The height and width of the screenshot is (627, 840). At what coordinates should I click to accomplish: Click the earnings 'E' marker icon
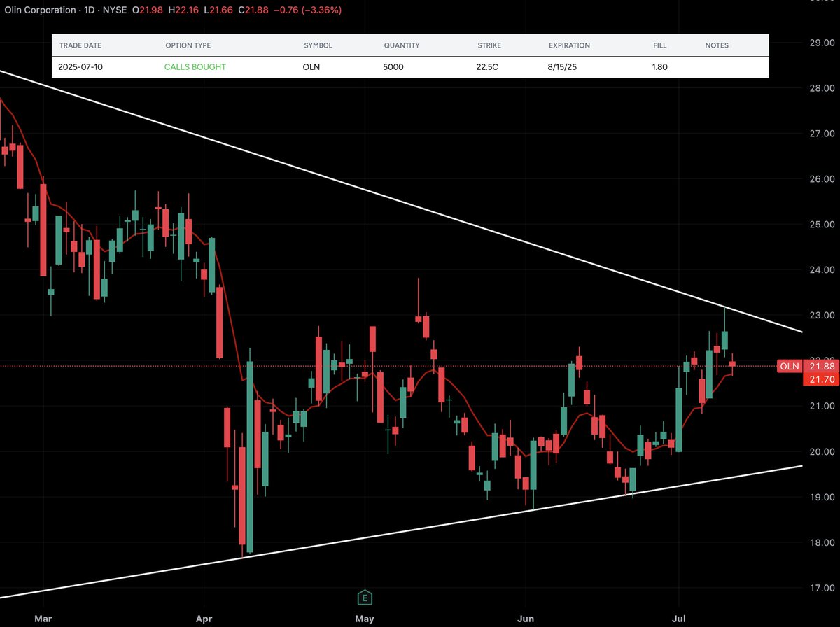point(364,597)
